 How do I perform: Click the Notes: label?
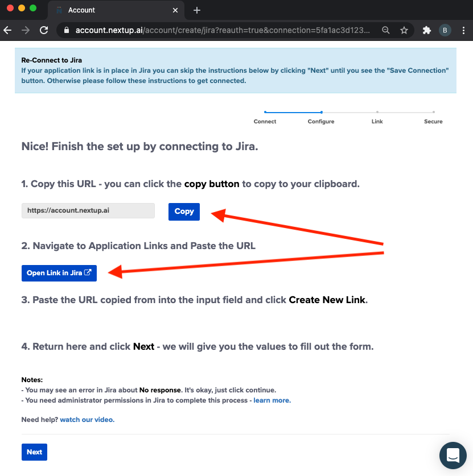click(32, 380)
